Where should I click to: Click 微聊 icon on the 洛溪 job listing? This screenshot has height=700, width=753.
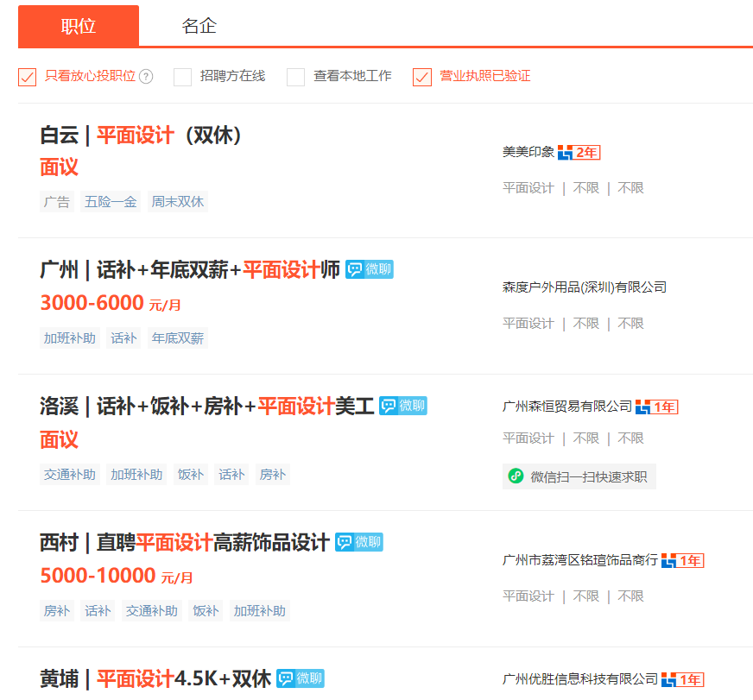point(403,406)
